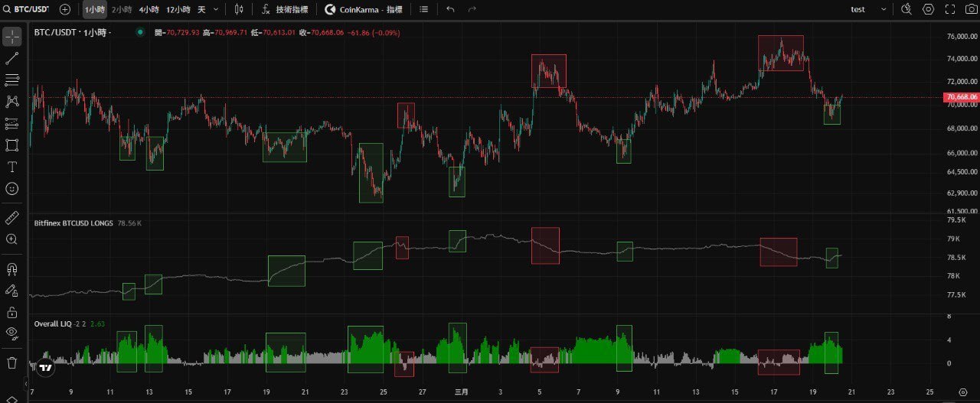The height and width of the screenshot is (403, 980).
Task: Click the undo arrow button
Action: pyautogui.click(x=450, y=9)
